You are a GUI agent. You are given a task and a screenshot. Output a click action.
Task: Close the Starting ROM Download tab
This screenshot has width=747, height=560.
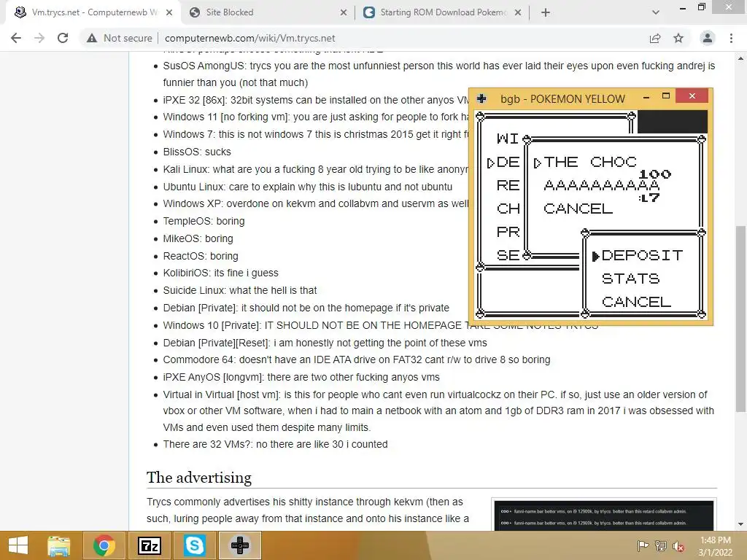pos(518,13)
